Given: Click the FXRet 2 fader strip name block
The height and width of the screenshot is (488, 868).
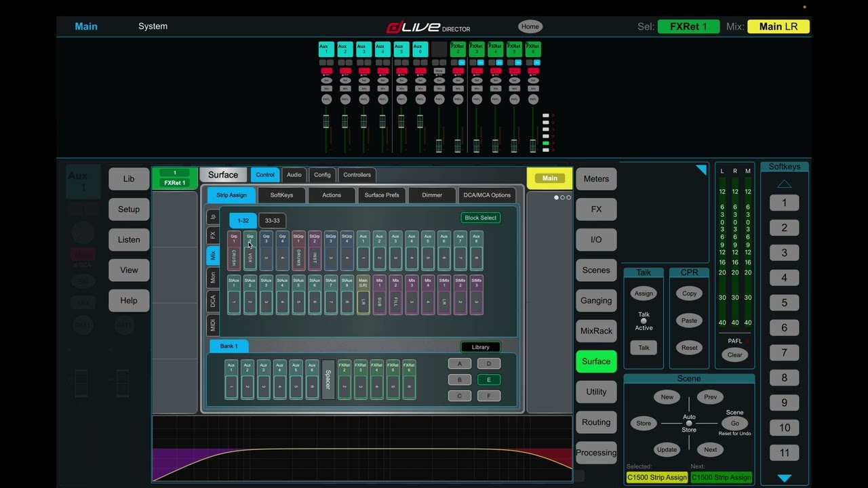Looking at the screenshot, I should coord(458,49).
